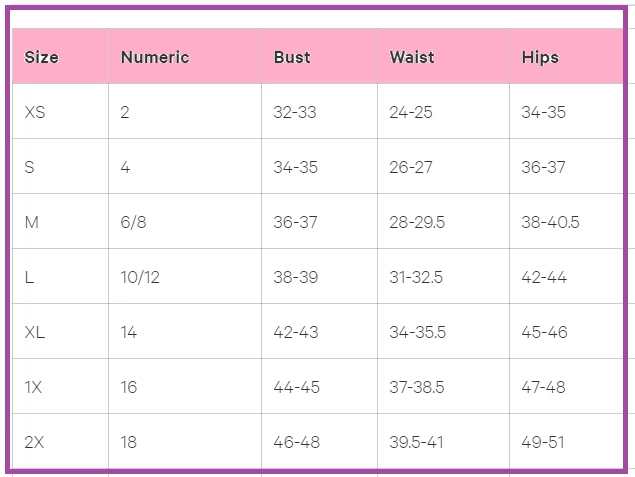Click the Numeric column header

click(154, 57)
